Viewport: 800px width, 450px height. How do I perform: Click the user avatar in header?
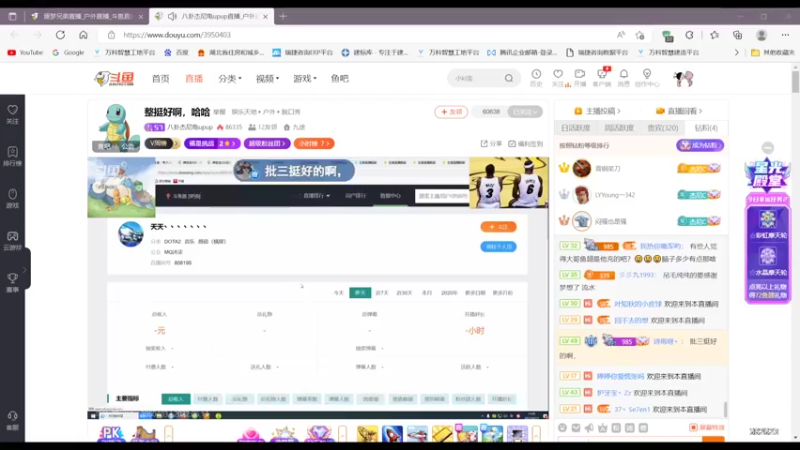[x=683, y=79]
